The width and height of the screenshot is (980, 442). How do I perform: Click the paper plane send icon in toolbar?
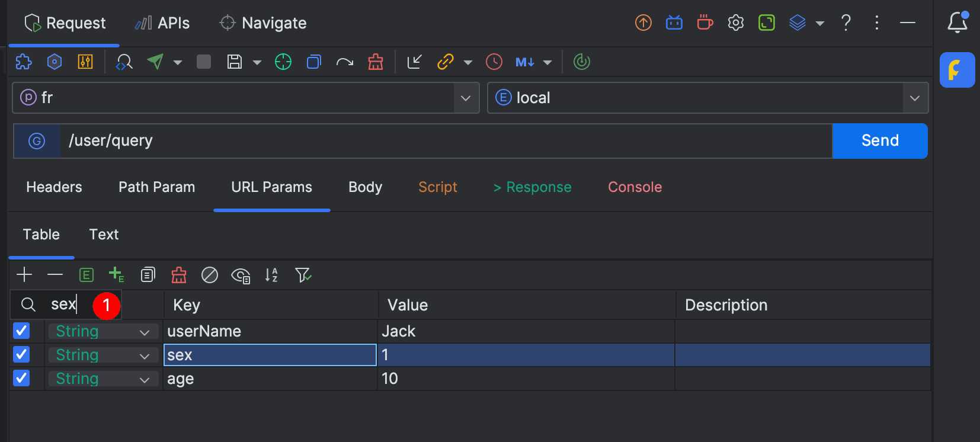tap(155, 62)
